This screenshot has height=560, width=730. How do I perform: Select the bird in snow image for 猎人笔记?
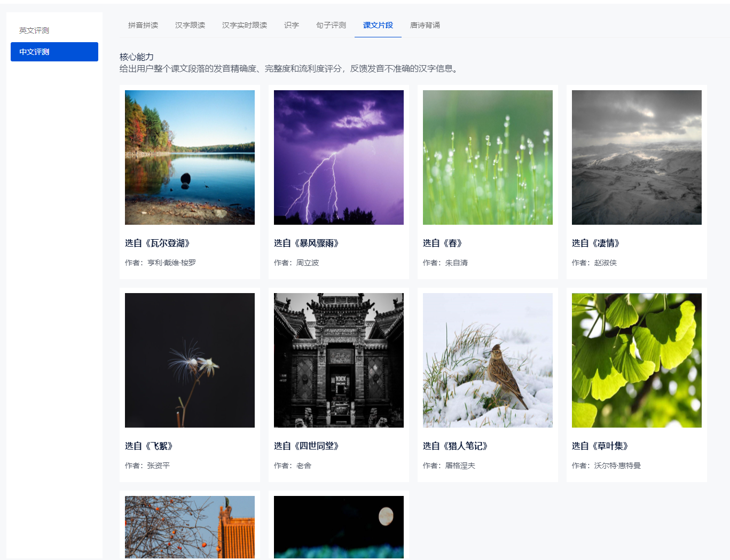pyautogui.click(x=488, y=360)
